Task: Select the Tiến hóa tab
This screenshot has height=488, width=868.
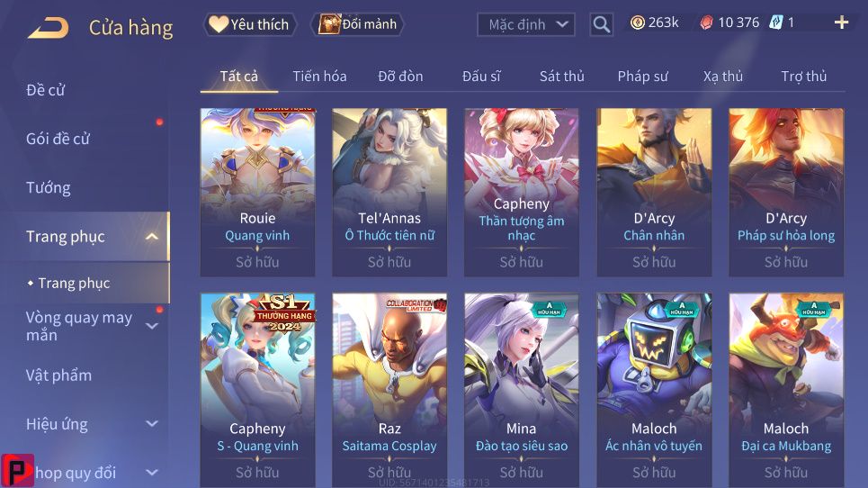Action: pyautogui.click(x=319, y=77)
